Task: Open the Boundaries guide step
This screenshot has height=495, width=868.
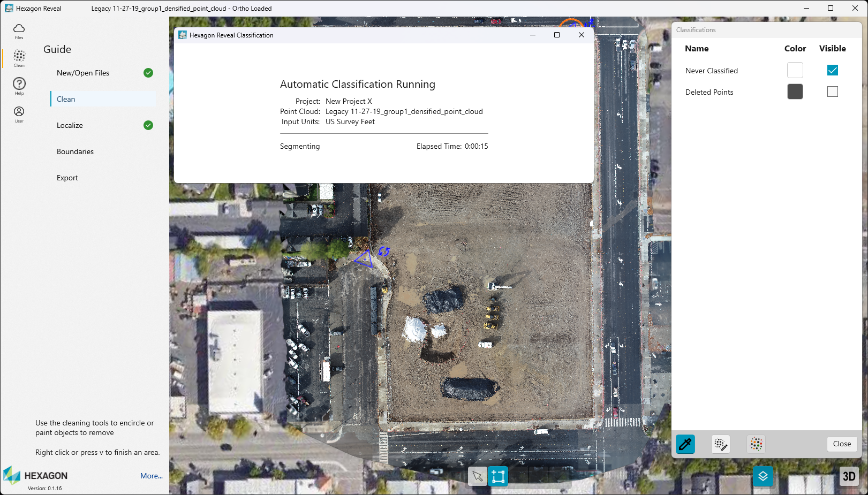Action: pos(76,151)
